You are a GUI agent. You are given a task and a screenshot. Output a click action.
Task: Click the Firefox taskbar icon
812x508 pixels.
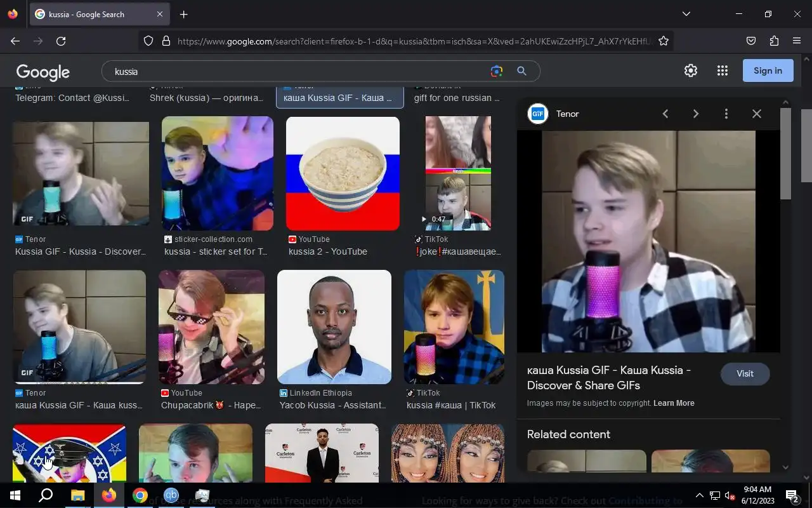pos(109,495)
